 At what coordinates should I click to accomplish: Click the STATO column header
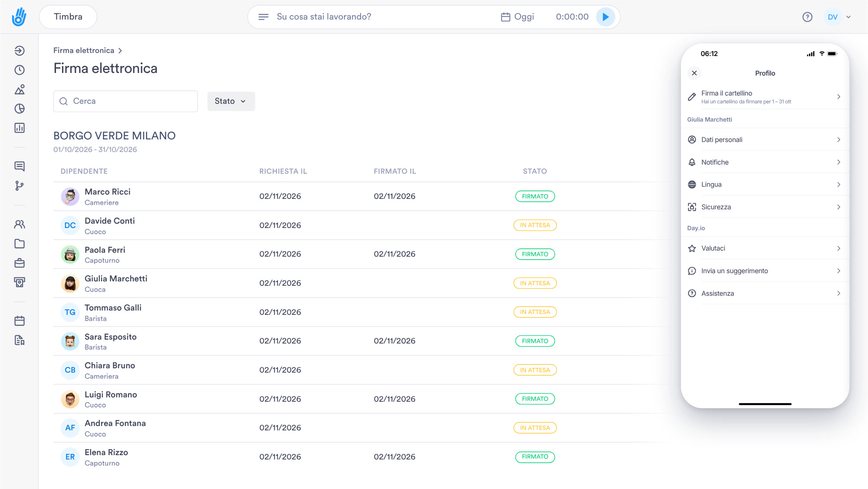coord(535,171)
